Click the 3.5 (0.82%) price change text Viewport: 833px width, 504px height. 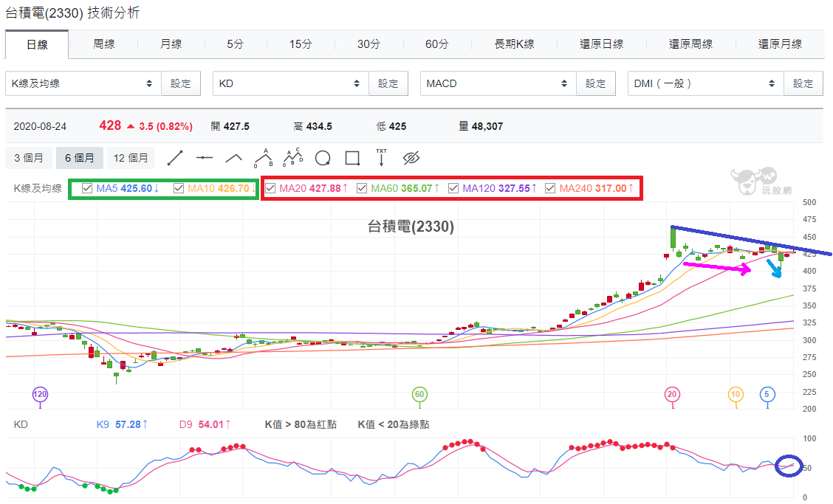(165, 126)
